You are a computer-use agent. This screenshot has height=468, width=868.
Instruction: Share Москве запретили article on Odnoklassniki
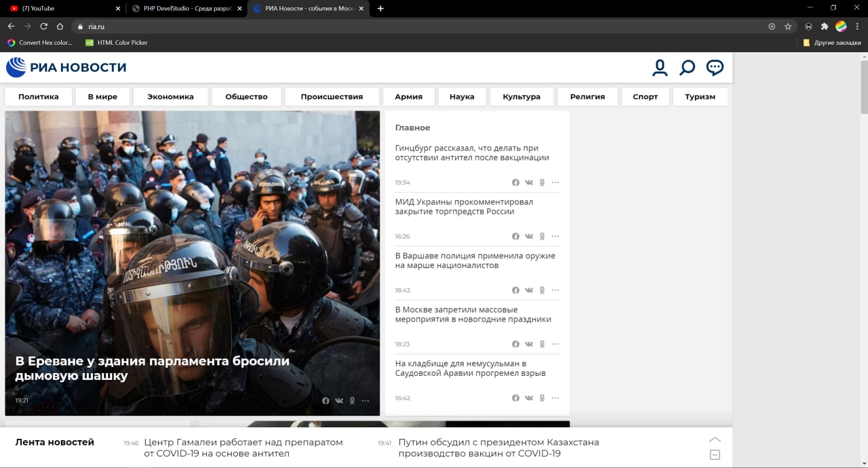(x=542, y=344)
